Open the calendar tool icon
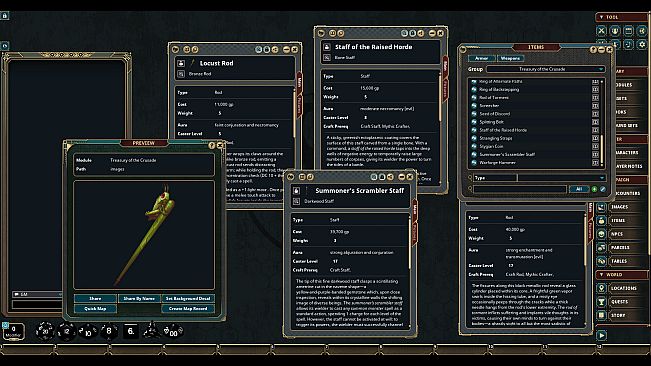 pyautogui.click(x=629, y=31)
